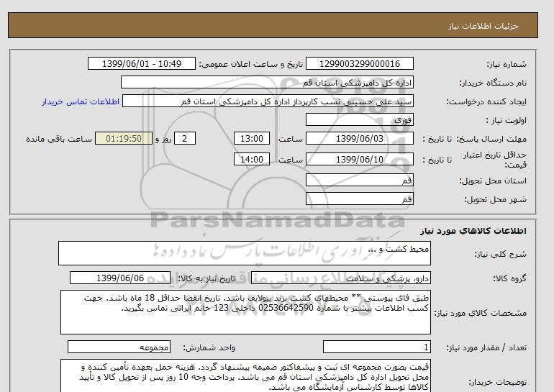Image resolution: width=554 pixels, height=392 pixels.
Task: Click the price validity date 1399/06/10
Action: click(359, 159)
